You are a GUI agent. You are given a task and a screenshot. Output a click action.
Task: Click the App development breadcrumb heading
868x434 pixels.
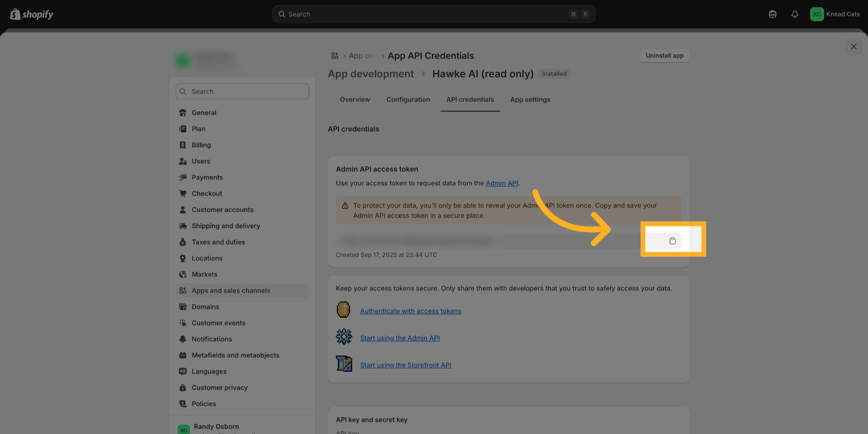(371, 74)
